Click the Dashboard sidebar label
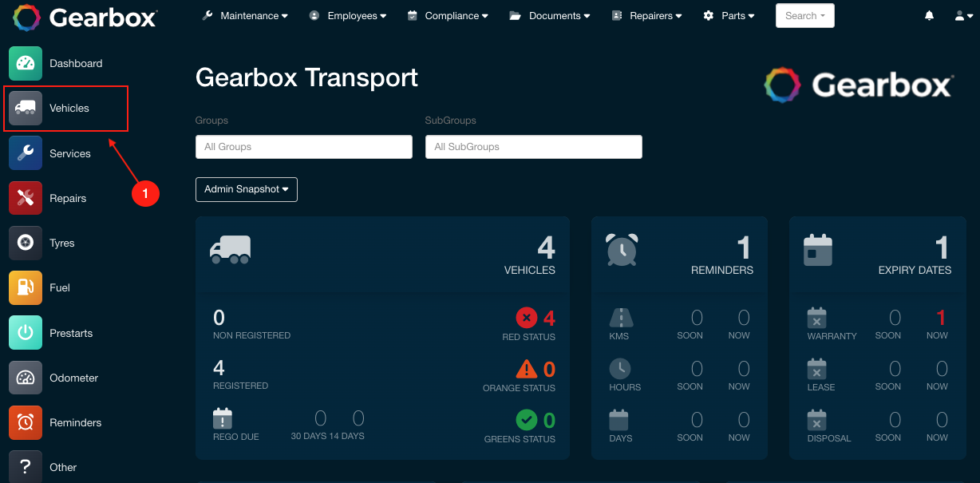The height and width of the screenshot is (483, 980). point(76,63)
